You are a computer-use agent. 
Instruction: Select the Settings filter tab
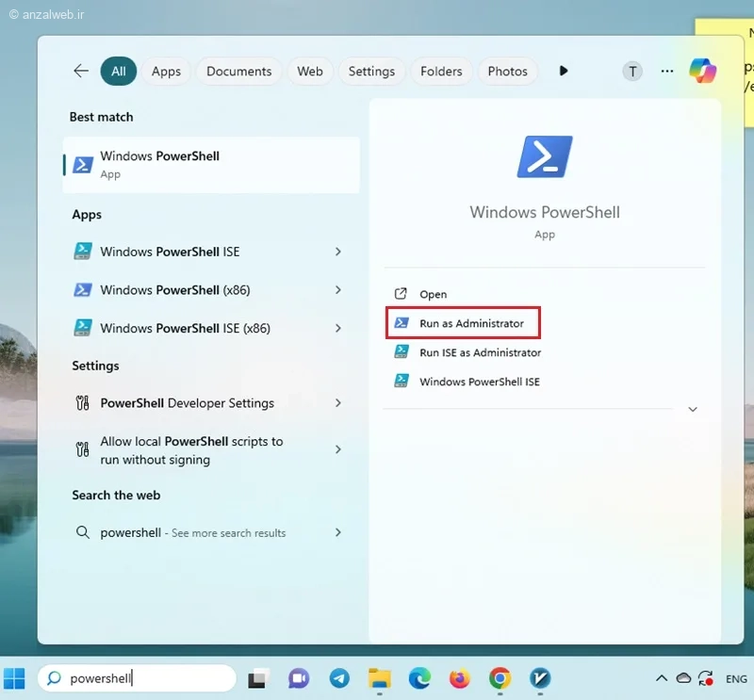tap(371, 72)
